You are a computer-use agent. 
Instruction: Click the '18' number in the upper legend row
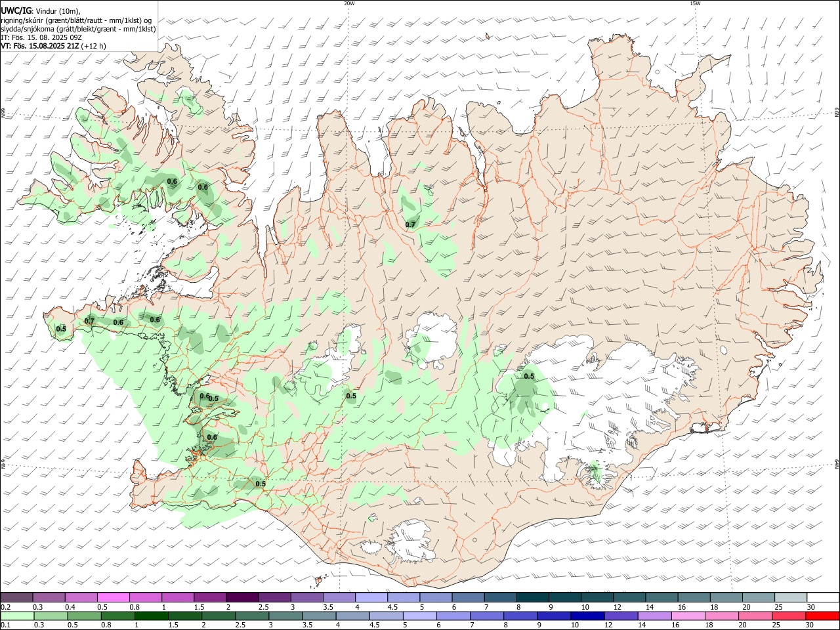tap(714, 607)
